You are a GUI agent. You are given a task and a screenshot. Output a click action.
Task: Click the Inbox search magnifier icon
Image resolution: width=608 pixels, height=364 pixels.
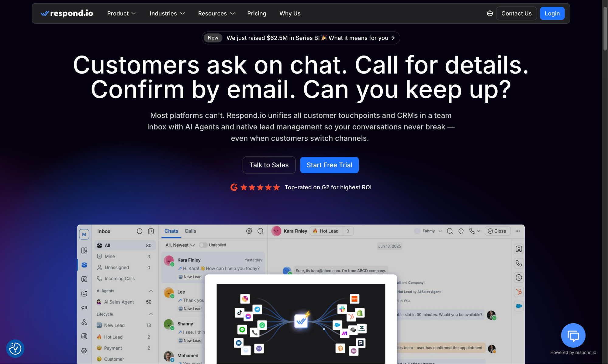point(140,231)
